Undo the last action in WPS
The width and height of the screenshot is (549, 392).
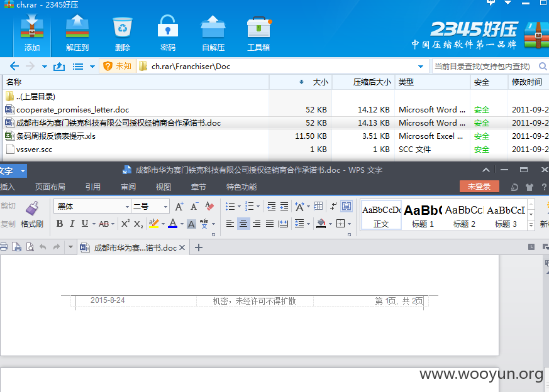[x=43, y=247]
